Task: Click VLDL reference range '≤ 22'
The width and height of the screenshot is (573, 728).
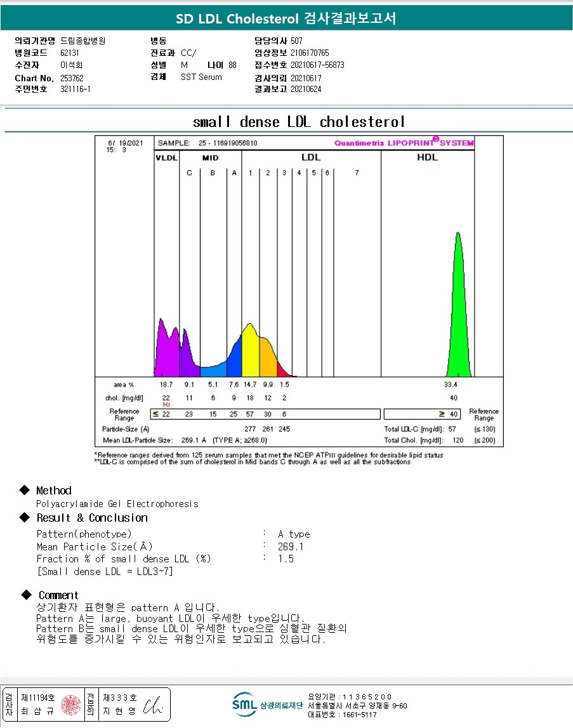Action: click(x=162, y=414)
